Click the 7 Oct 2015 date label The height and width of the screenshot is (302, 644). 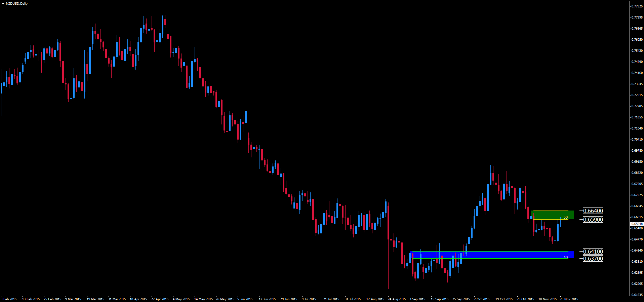[x=482, y=299]
